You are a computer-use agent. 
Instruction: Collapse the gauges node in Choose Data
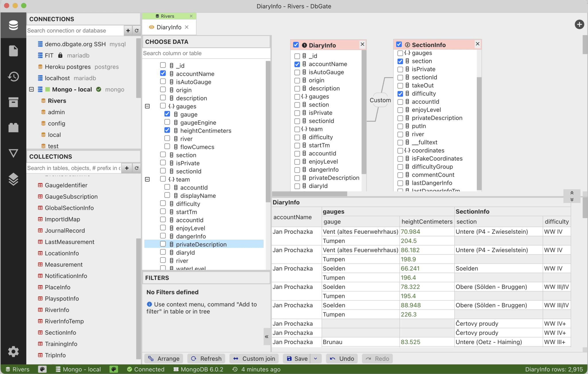(148, 106)
